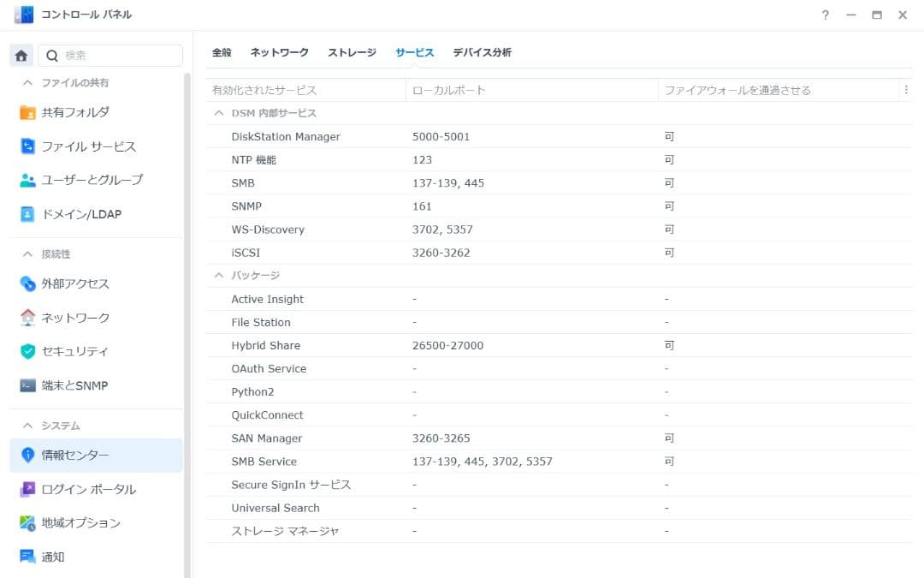The width and height of the screenshot is (924, 578).
Task: Click port value 137-139, 445, 3702, 5357
Action: click(x=482, y=462)
